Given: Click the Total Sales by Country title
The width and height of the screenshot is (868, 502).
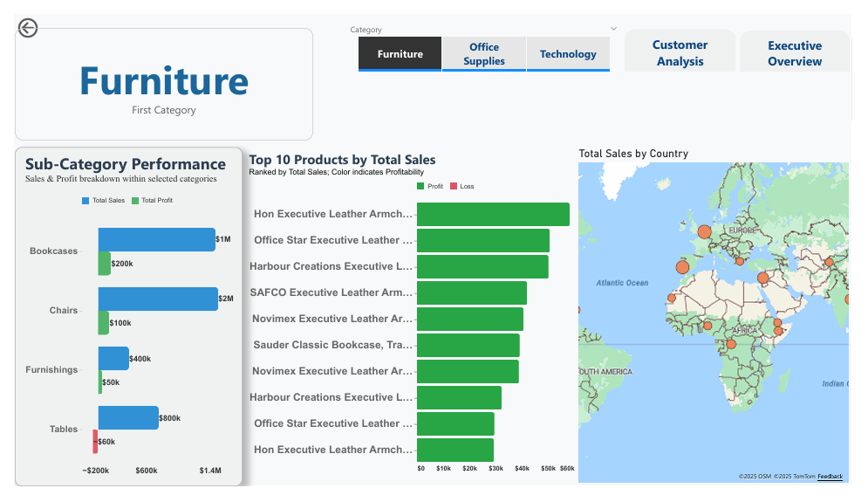Looking at the screenshot, I should (633, 154).
